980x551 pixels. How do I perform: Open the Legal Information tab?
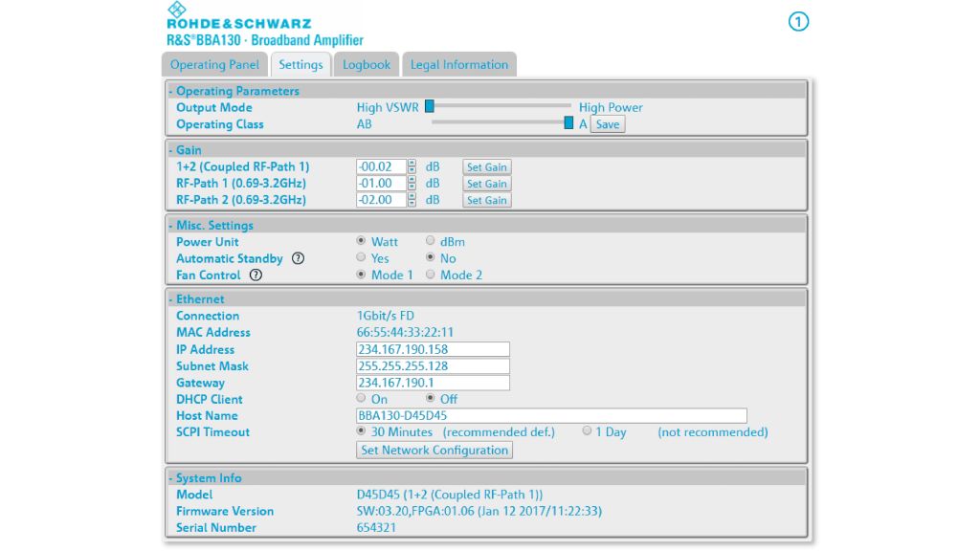458,65
